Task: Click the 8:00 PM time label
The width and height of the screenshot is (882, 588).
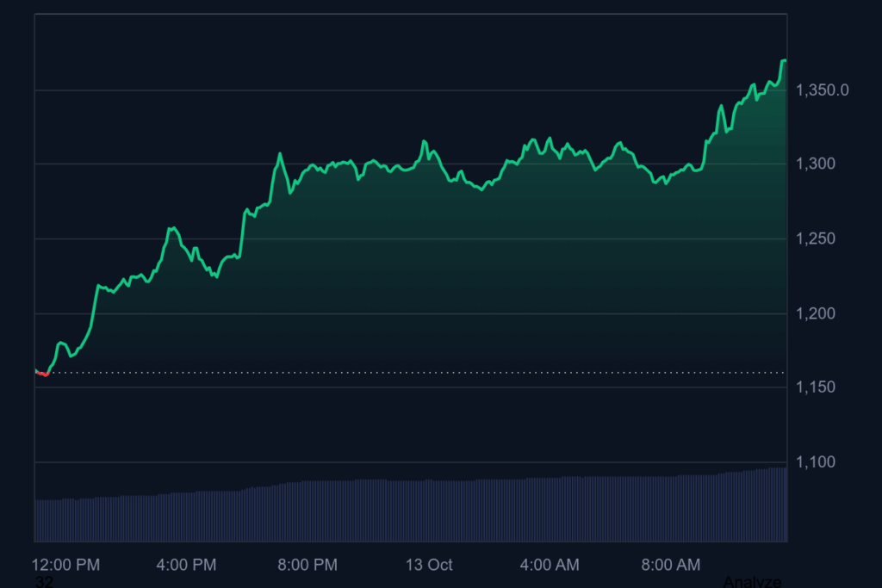Action: click(x=307, y=565)
